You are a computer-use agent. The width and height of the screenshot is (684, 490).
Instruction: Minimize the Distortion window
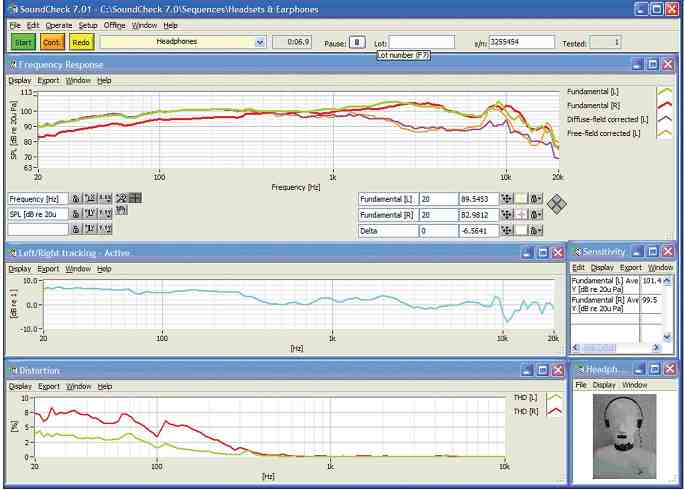[x=527, y=370]
